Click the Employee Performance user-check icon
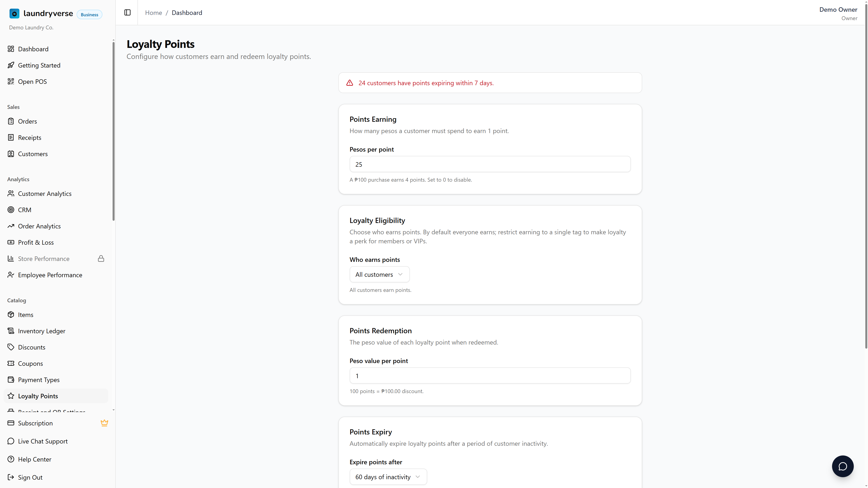The image size is (868, 488). coord(11,275)
